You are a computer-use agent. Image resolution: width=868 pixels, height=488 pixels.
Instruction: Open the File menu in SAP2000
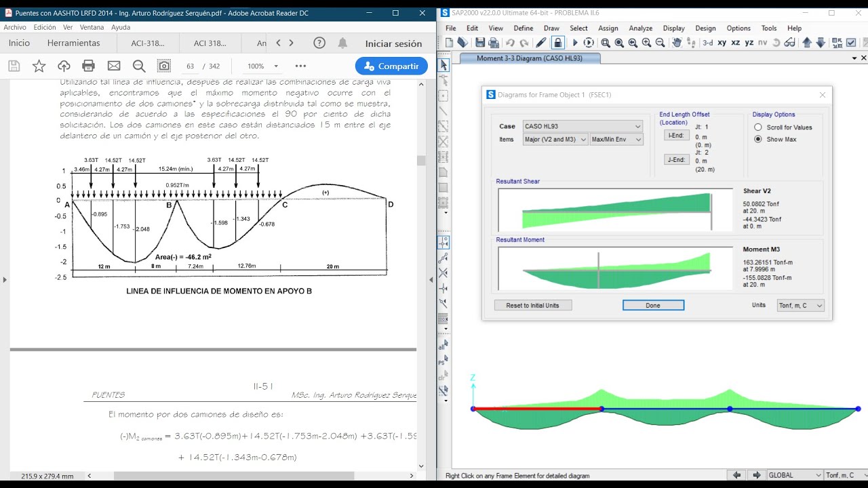(x=450, y=28)
